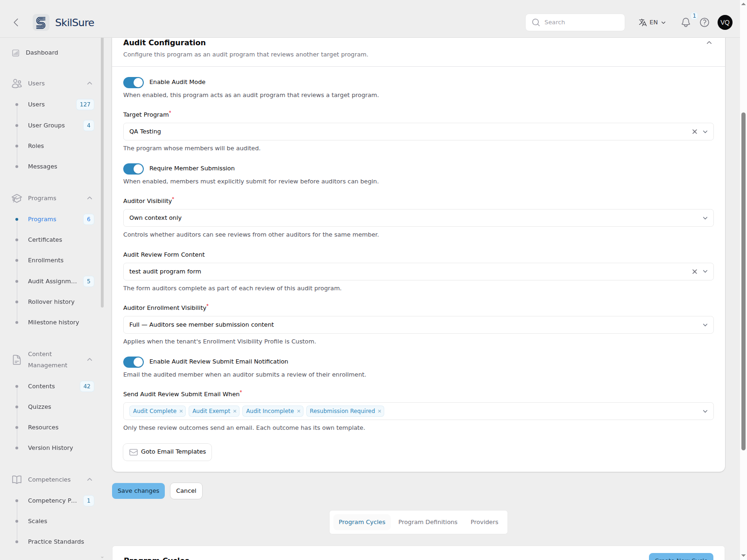Click the Users section people icon
This screenshot has height=560, width=747.
pyautogui.click(x=17, y=84)
